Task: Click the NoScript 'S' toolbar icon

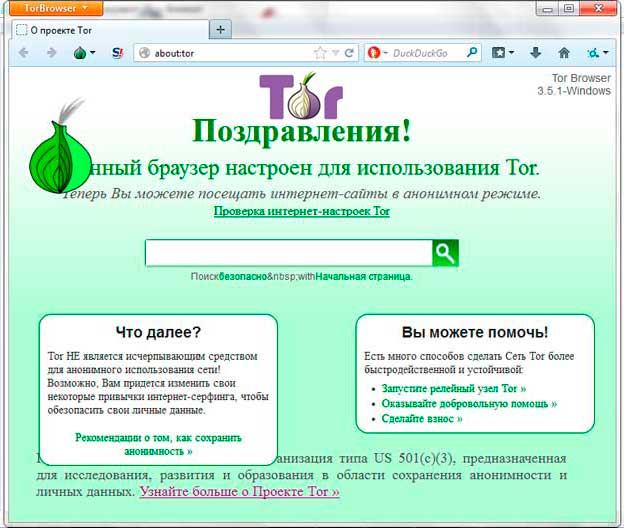Action: [117, 53]
